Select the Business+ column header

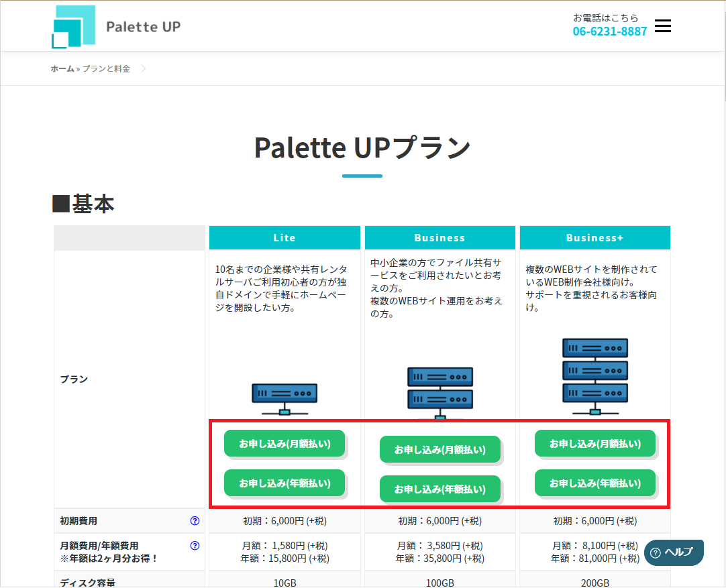point(595,238)
